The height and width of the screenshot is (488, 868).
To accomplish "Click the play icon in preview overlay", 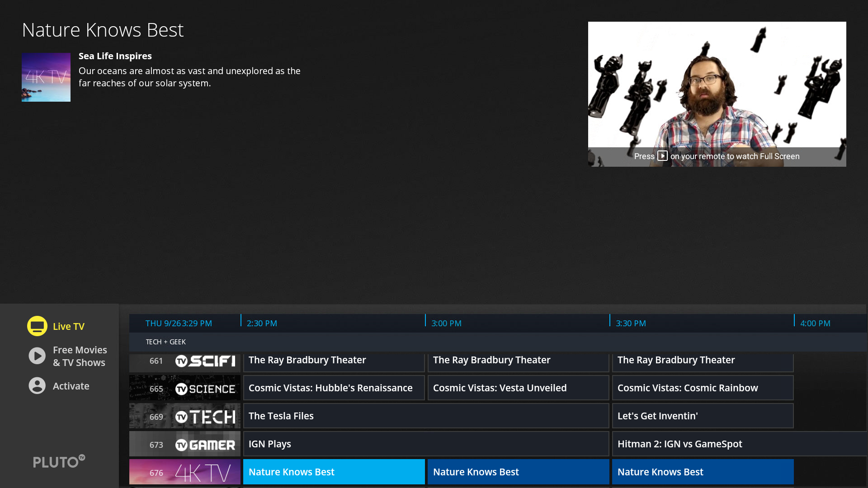I will pos(662,156).
